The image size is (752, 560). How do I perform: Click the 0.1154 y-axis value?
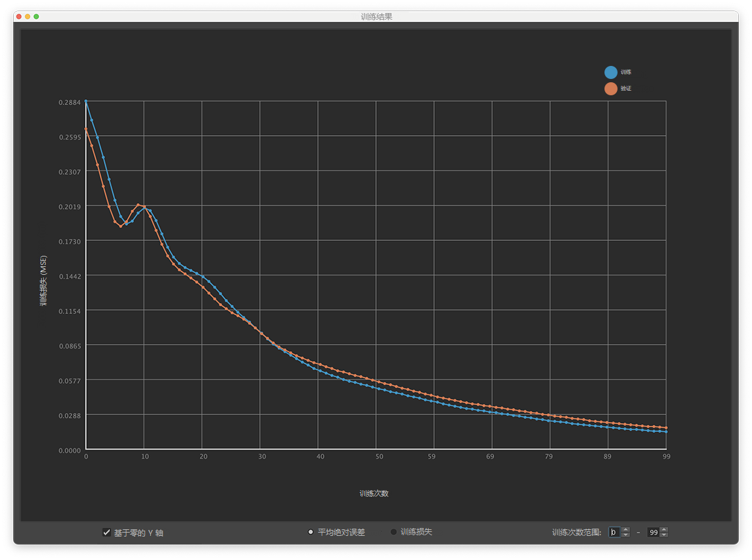pos(70,311)
